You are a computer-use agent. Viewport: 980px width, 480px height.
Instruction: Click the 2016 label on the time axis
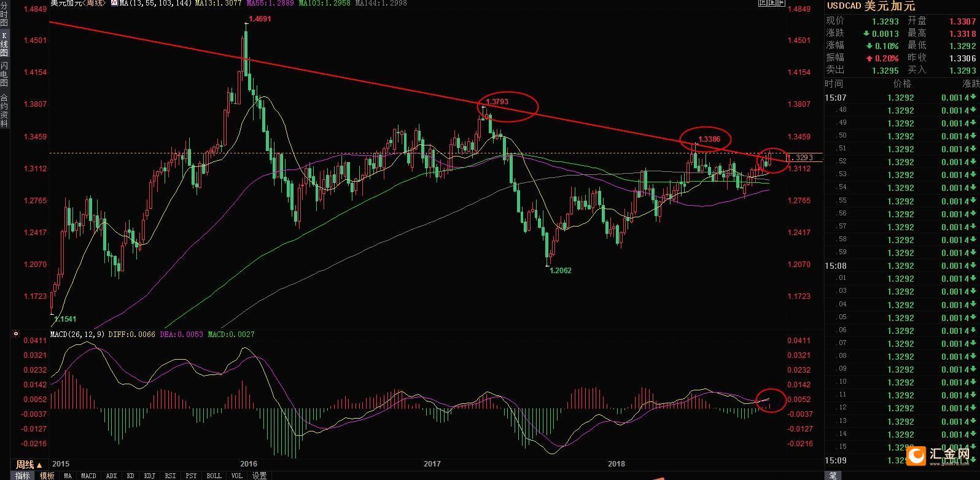(249, 464)
